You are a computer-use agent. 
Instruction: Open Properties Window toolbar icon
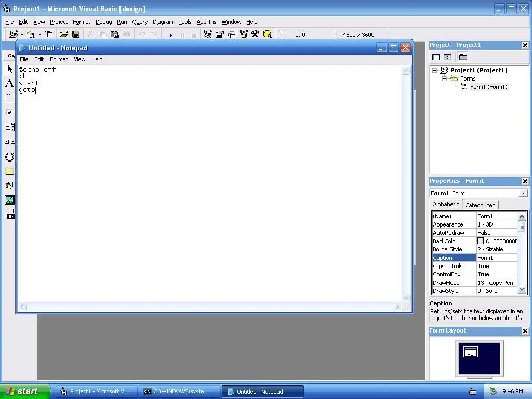pos(220,35)
